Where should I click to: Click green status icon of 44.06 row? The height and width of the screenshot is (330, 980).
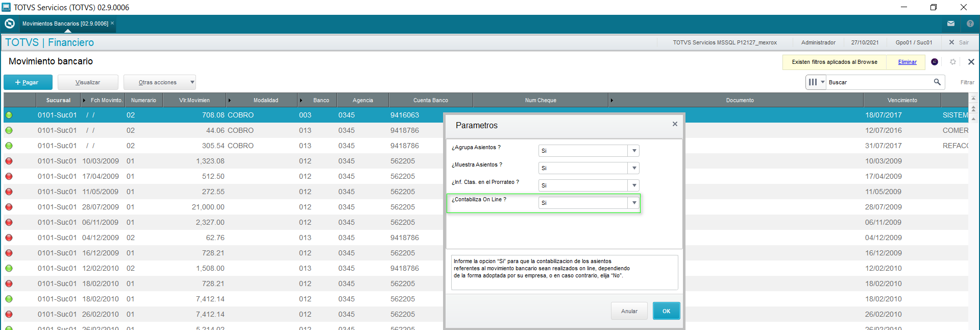[9, 130]
